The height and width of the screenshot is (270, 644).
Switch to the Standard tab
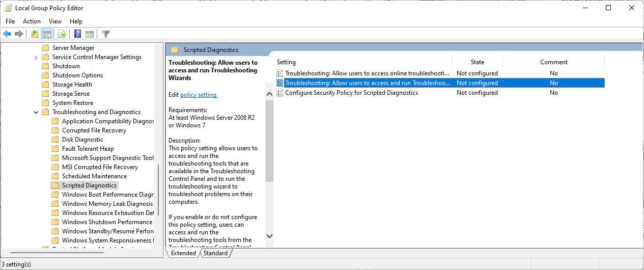tap(215, 253)
